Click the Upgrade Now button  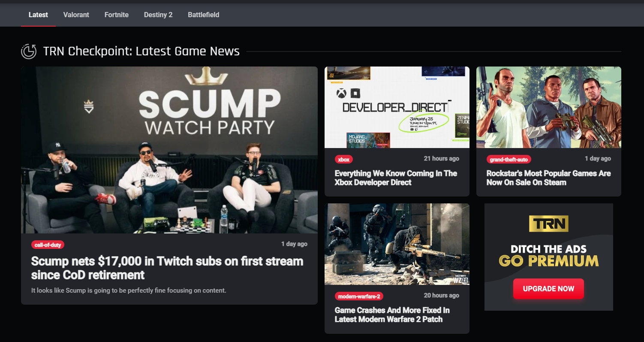click(x=548, y=289)
